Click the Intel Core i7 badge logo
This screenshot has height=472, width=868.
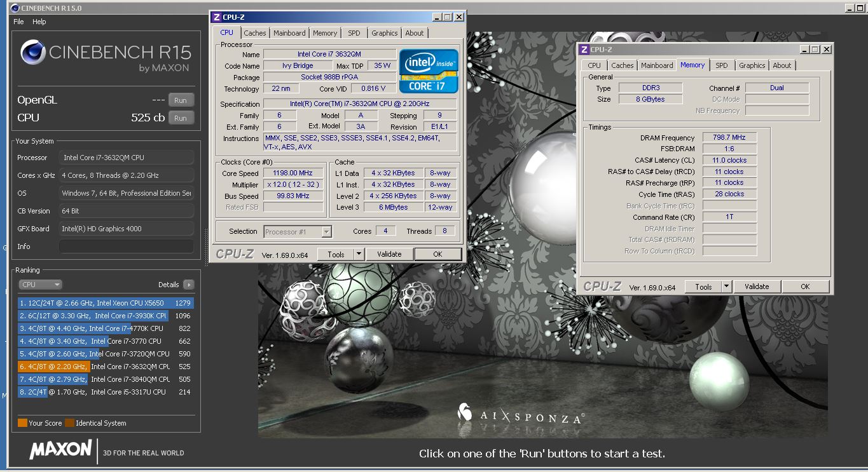click(429, 71)
